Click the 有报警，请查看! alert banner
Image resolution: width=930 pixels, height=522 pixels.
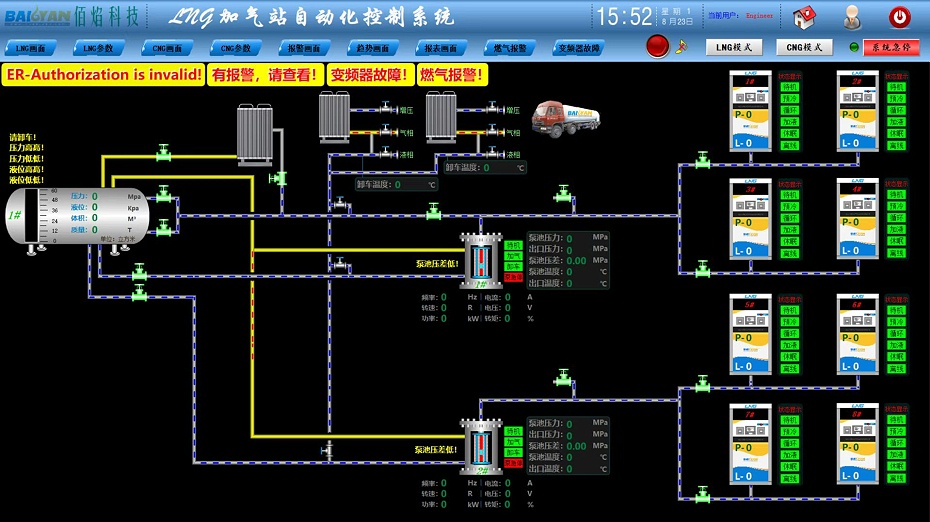[266, 75]
